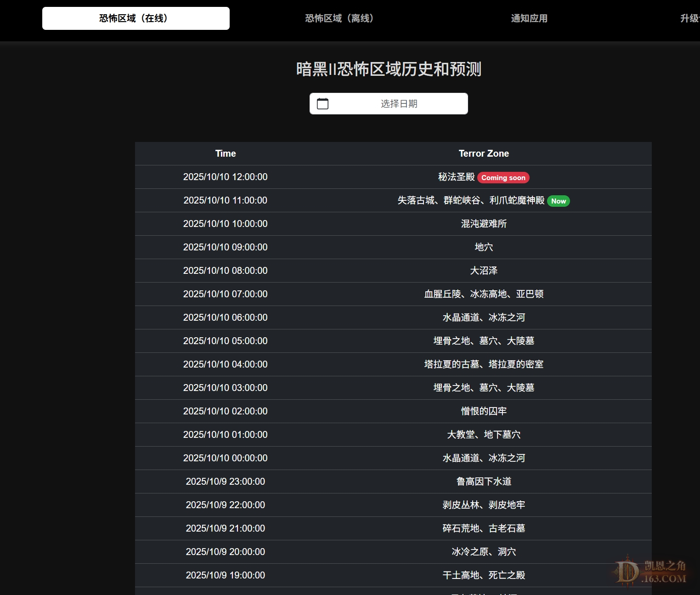The height and width of the screenshot is (595, 700).
Task: Select the 憎恨的囚牢 zone row
Action: click(x=484, y=411)
